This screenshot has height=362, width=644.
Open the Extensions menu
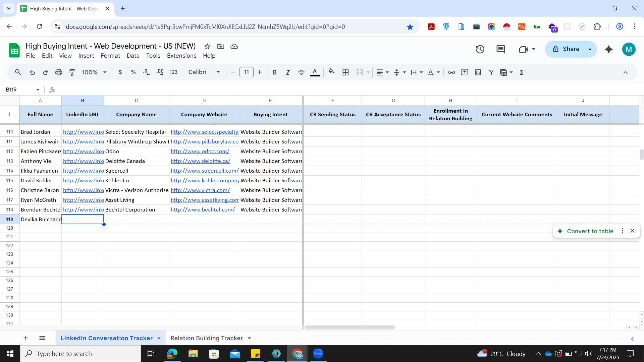(x=181, y=56)
